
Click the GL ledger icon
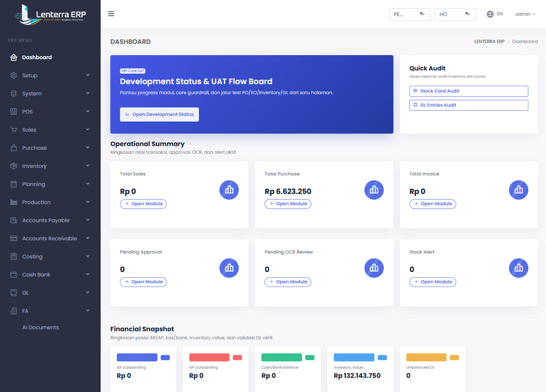pos(14,293)
